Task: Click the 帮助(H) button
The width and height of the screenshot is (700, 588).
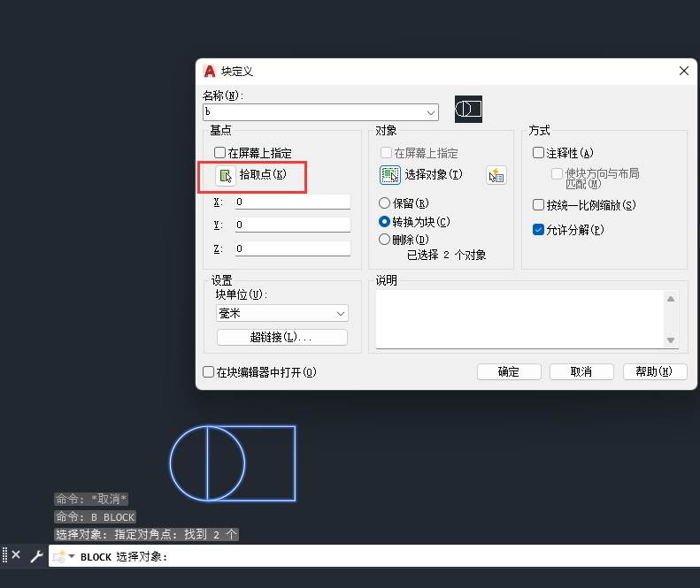Action: (655, 371)
